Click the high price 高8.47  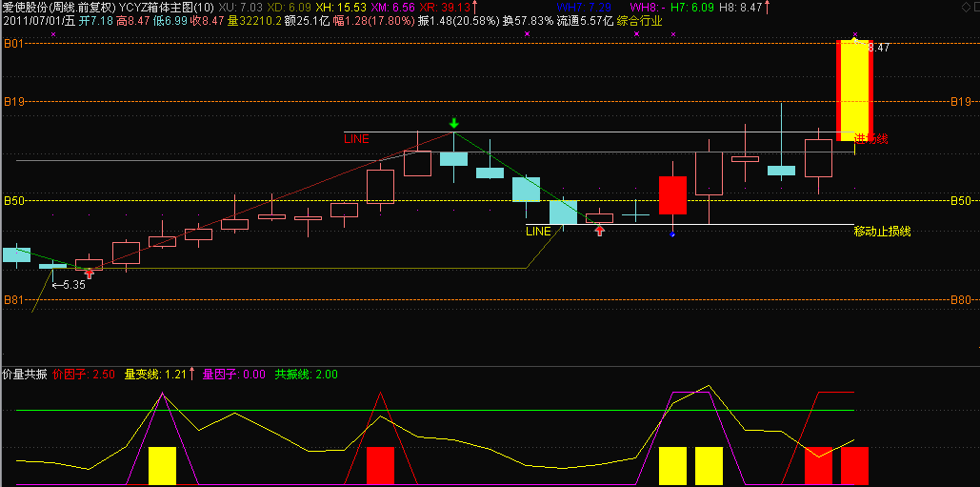pyautogui.click(x=133, y=21)
